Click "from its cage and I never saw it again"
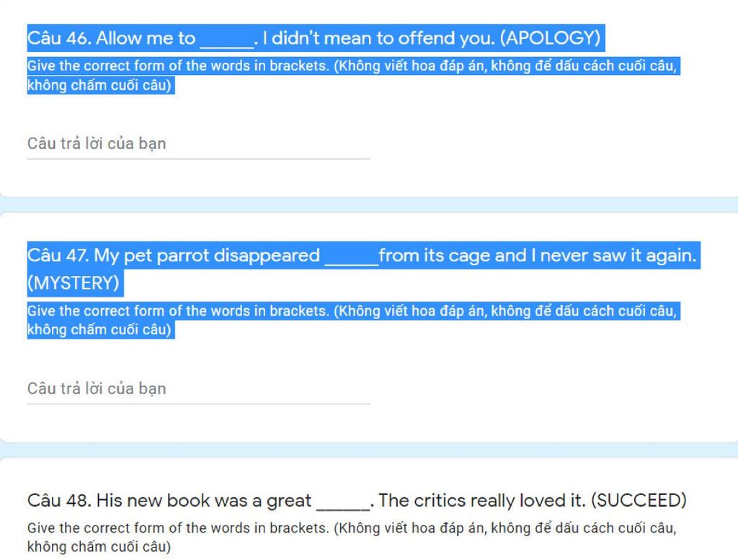Viewport: 738px width, 560px height. [x=537, y=256]
